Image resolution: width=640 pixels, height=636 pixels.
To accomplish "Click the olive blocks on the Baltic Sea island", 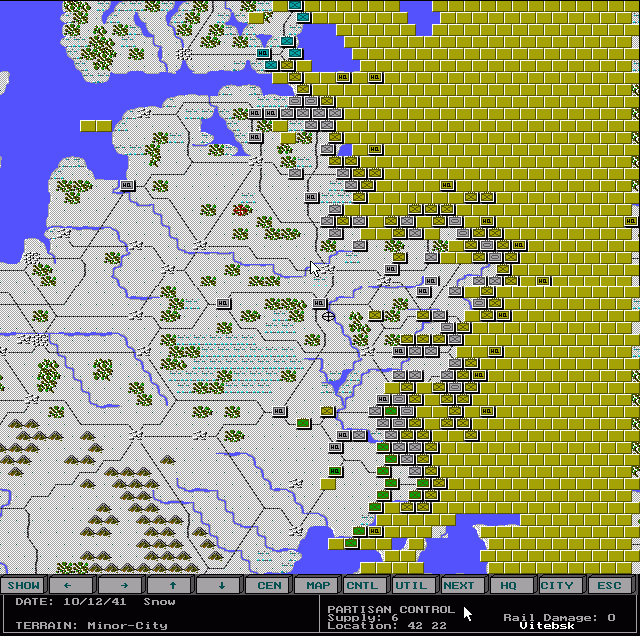I will tap(96, 126).
